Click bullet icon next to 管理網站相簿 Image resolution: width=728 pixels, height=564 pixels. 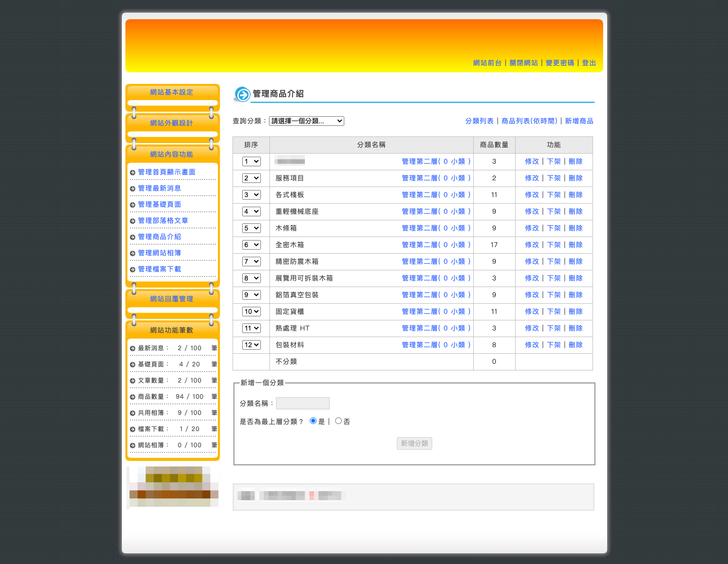click(x=132, y=254)
